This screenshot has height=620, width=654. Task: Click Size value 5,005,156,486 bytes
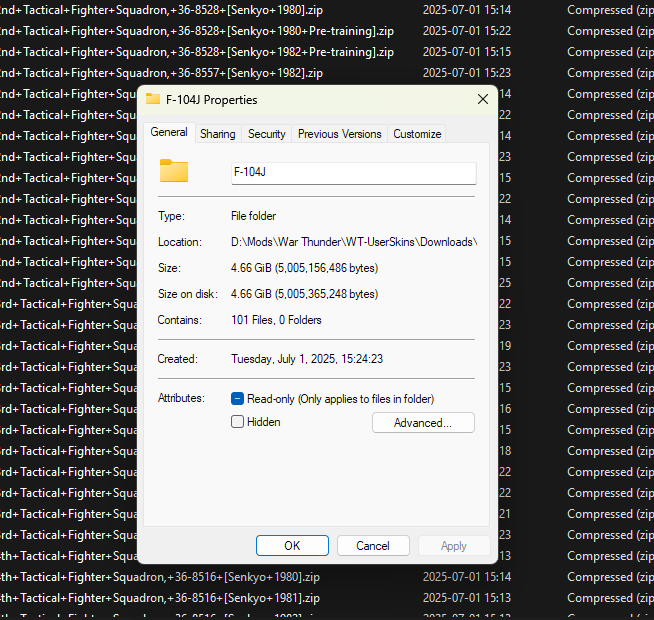coord(304,268)
